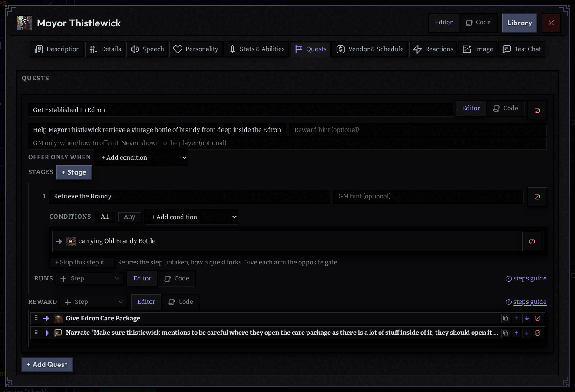Open the REWARD Step dropdown
This screenshot has width=575, height=392.
(93, 302)
